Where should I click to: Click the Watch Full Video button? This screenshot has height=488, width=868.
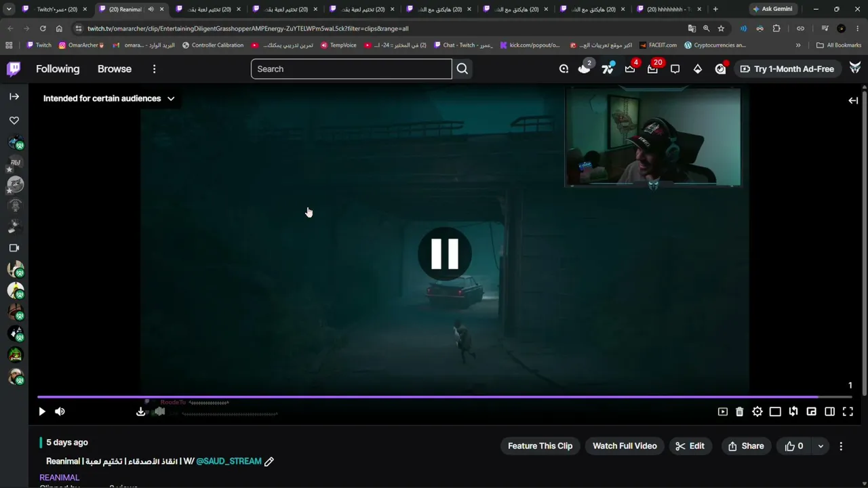pos(625,446)
